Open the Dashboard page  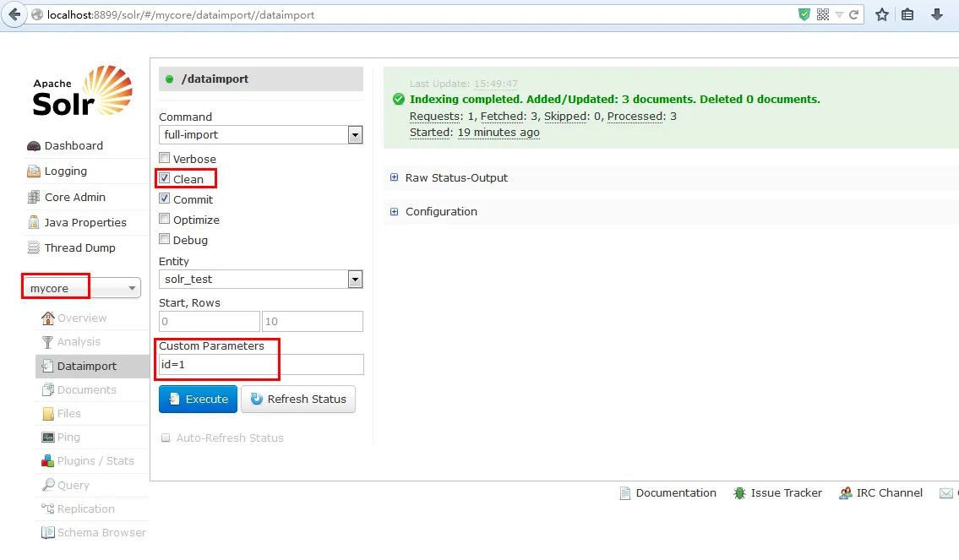pyautogui.click(x=74, y=145)
